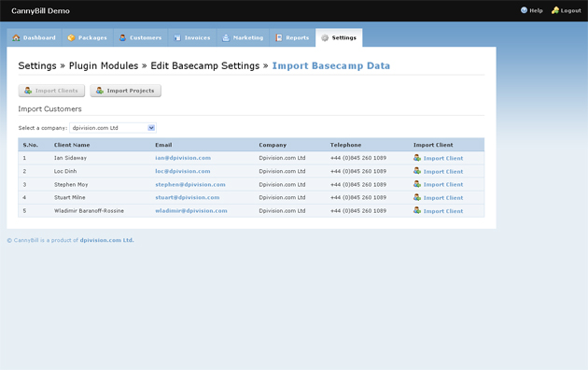Viewport: 588px width, 370px height.
Task: Click the CannyBill Demo title
Action: [x=40, y=11]
